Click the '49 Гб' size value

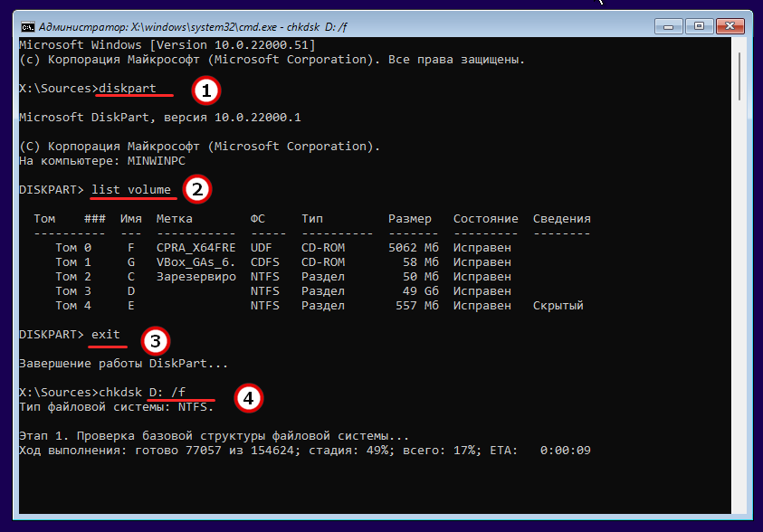[421, 291]
